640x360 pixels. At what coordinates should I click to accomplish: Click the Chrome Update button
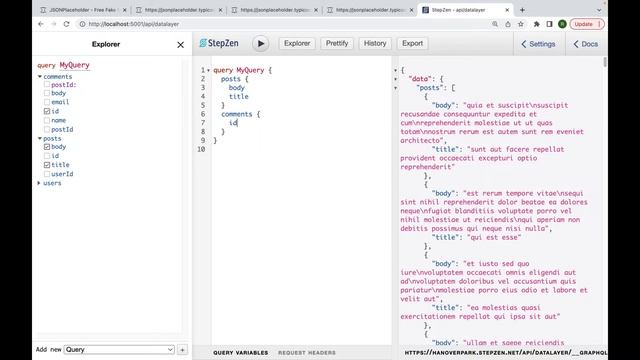tap(587, 24)
